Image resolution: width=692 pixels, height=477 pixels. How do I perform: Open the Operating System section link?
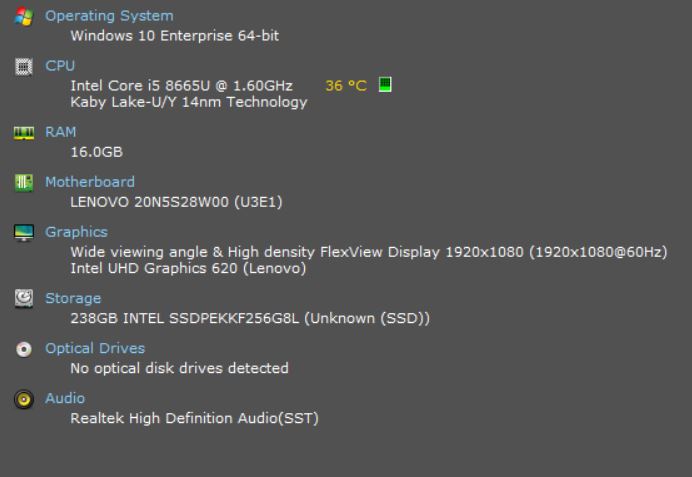click(x=109, y=16)
